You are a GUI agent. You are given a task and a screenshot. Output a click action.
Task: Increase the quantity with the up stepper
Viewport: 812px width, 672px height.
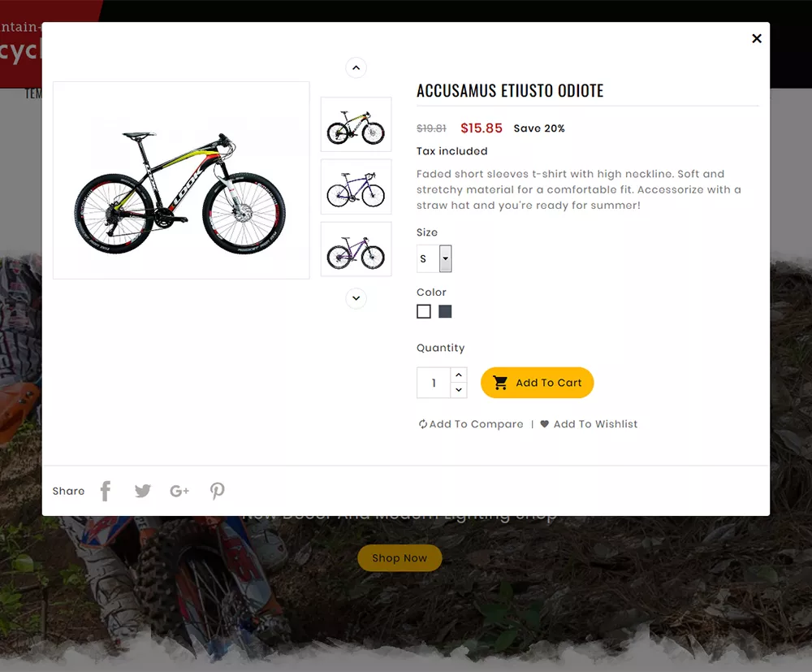pyautogui.click(x=459, y=375)
